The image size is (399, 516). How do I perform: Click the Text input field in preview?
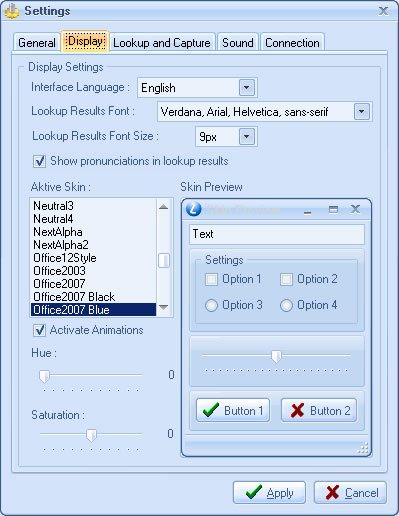[x=277, y=234]
